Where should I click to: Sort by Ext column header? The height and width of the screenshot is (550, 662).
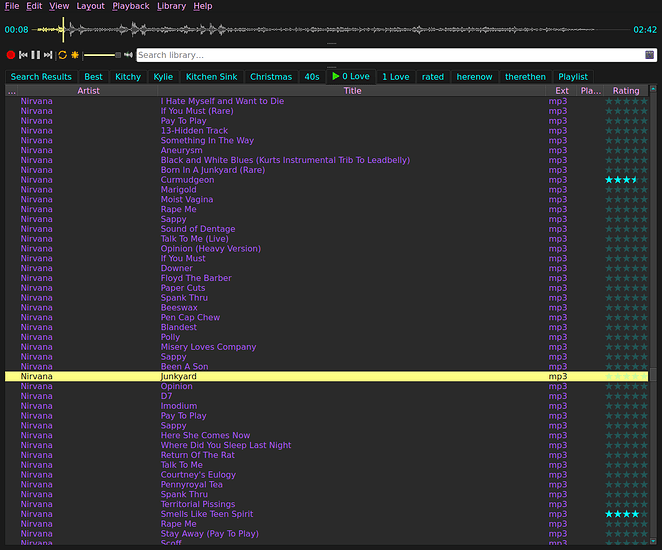(562, 91)
